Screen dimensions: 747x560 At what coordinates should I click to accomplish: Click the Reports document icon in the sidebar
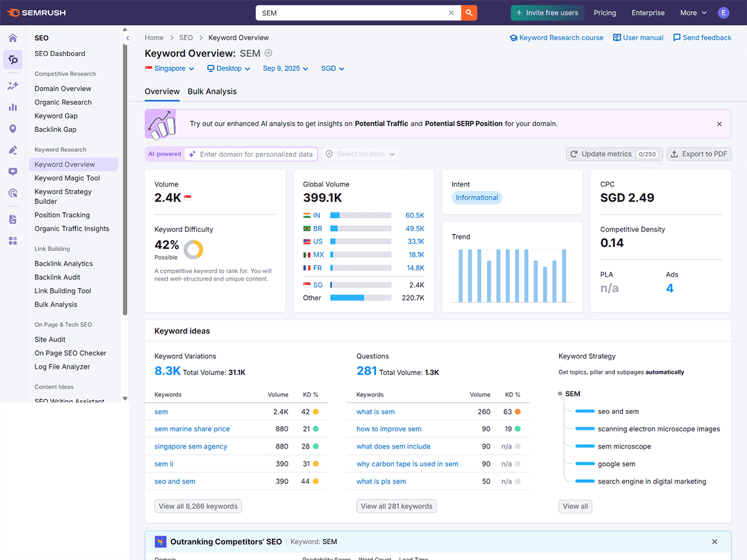[12, 218]
